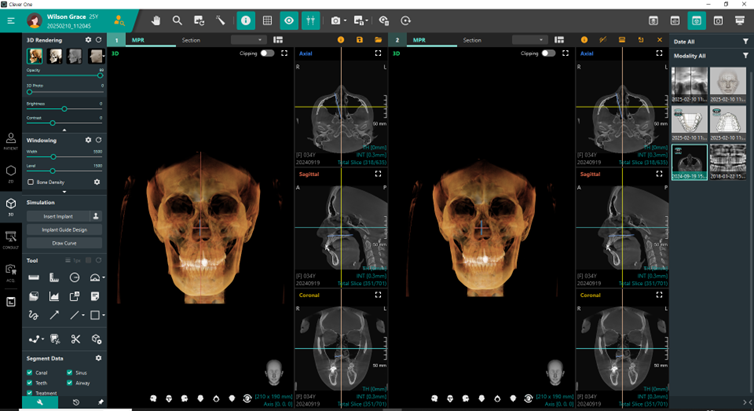Click the scissors cut tool

(75, 340)
